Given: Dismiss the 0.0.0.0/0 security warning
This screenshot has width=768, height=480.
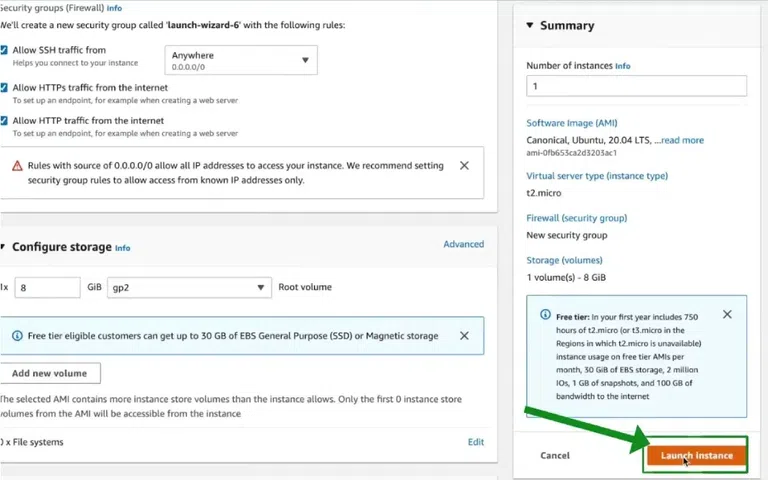Looking at the screenshot, I should coord(464,165).
